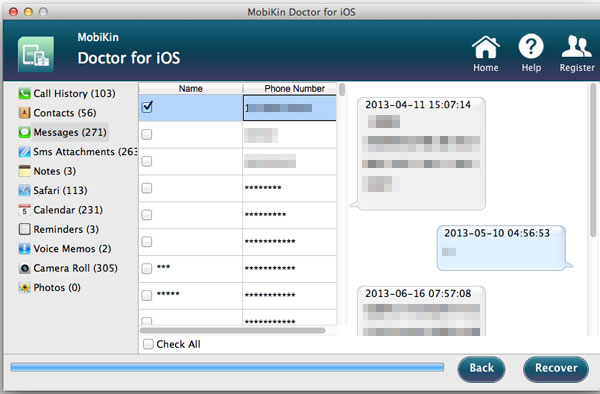Check the row named *****
The image size is (600, 394).
point(147,295)
